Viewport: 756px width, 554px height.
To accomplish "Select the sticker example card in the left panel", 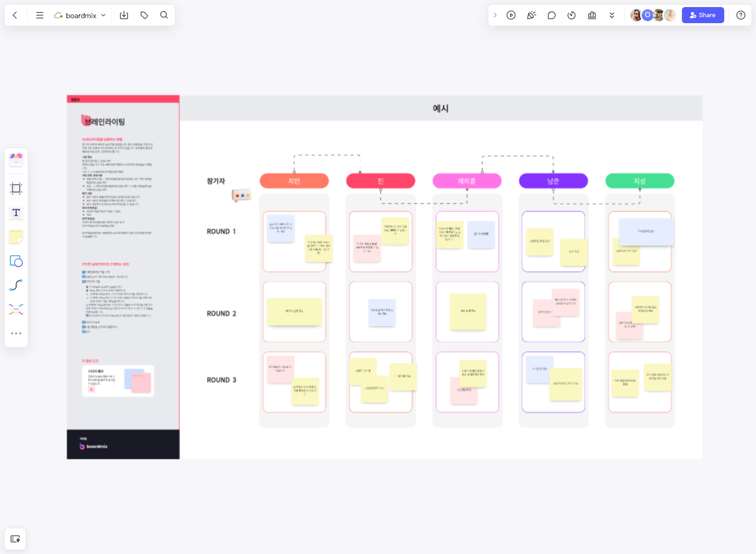I will [118, 381].
